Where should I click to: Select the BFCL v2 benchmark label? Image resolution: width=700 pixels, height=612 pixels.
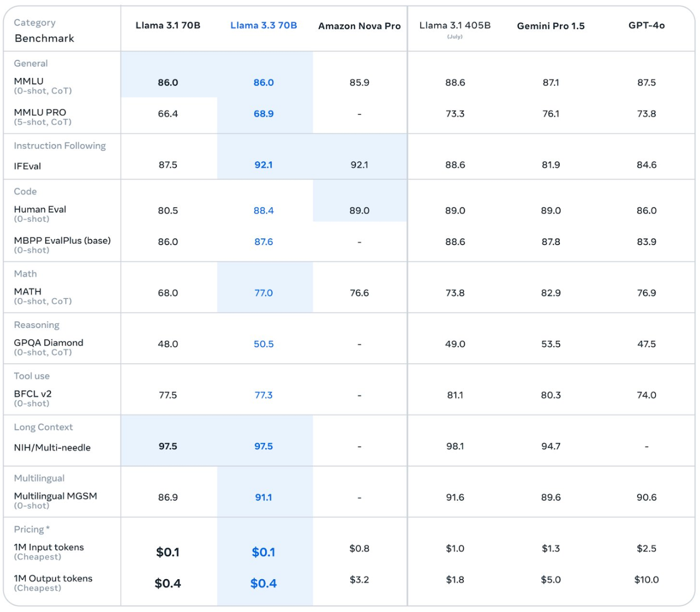tap(33, 394)
